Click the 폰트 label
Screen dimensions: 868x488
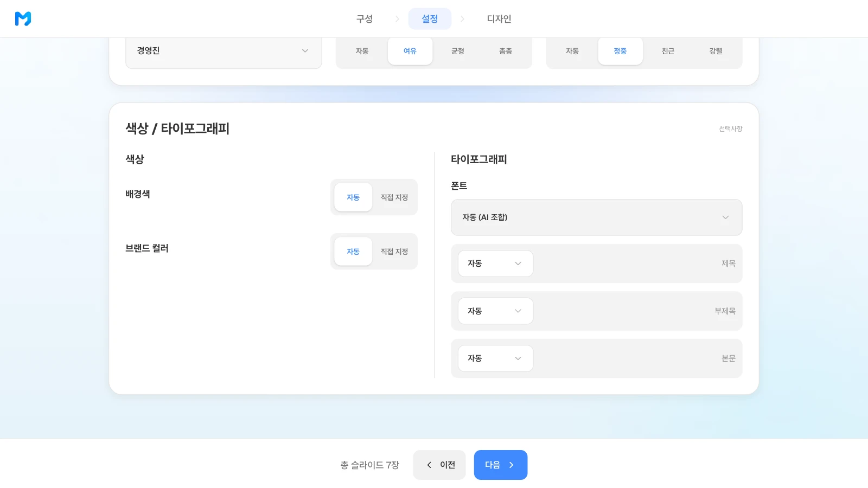point(459,186)
